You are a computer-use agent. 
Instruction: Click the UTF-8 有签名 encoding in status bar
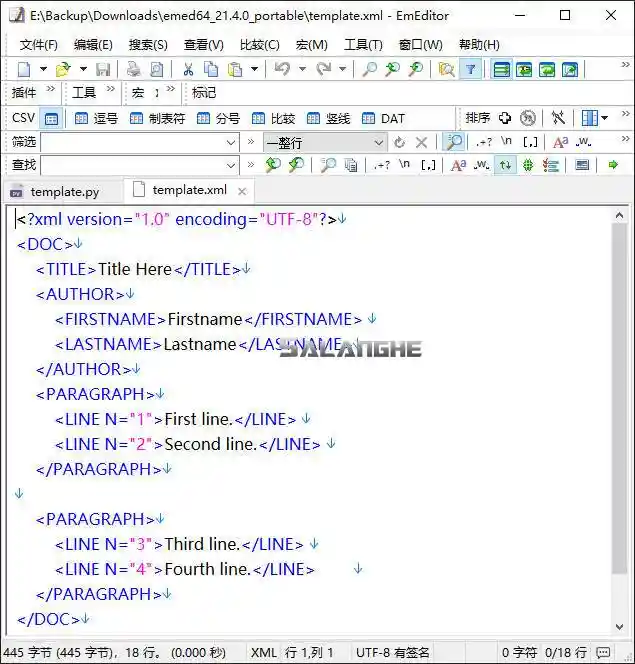392,653
